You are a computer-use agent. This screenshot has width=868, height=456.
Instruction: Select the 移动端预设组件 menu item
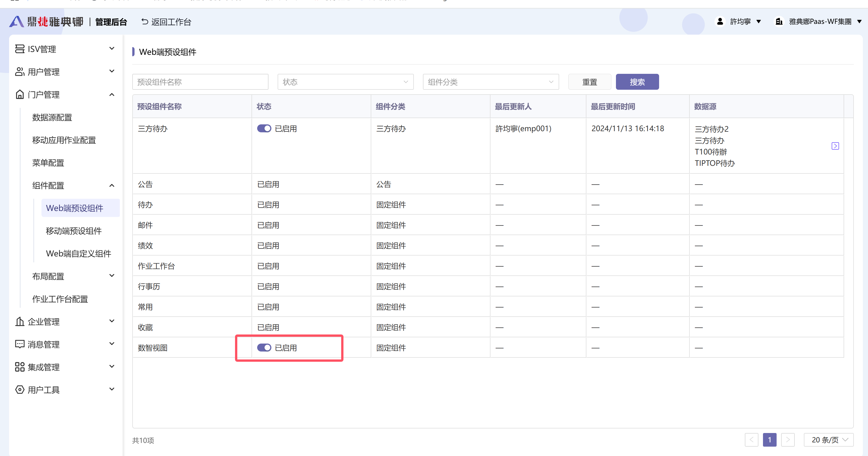(74, 231)
